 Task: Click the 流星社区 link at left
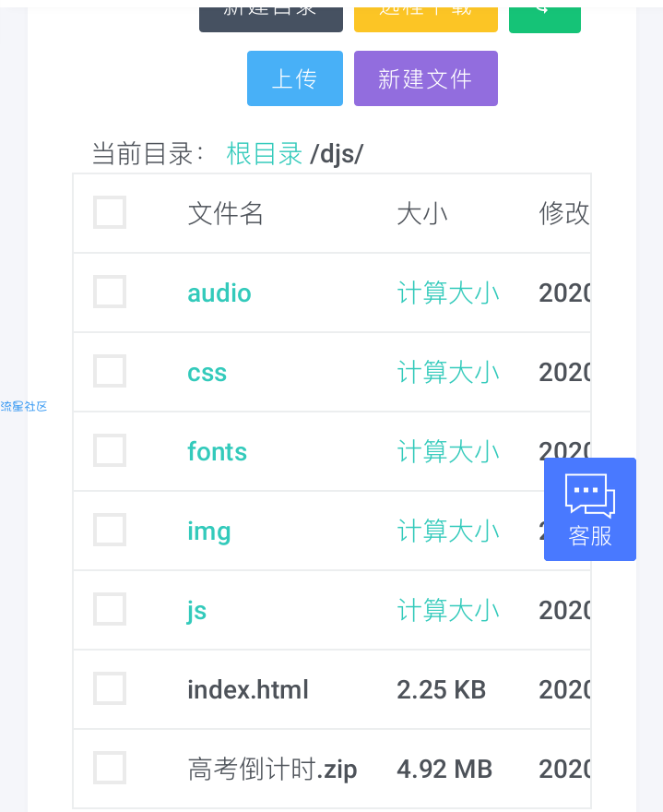[x=23, y=406]
